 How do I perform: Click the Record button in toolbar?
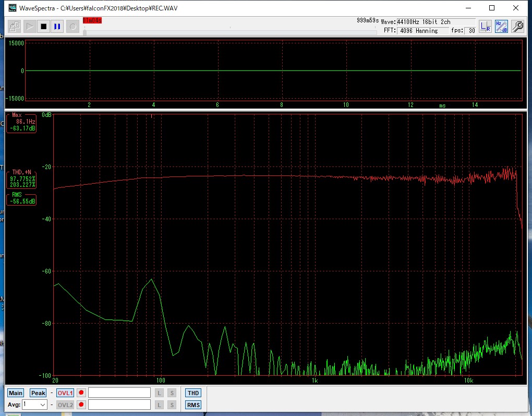point(72,26)
